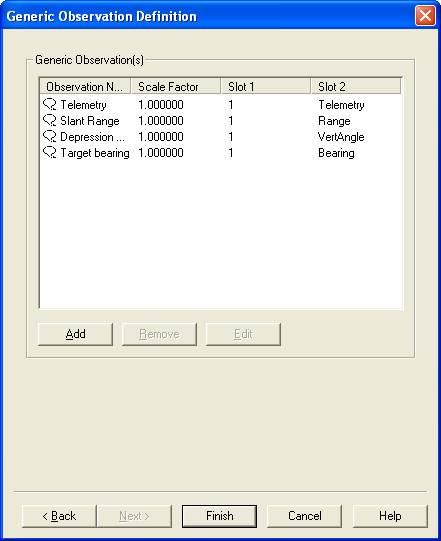This screenshot has height=541, width=441.
Task: Click the Slot 2 value Telemetry
Action: [x=341, y=105]
